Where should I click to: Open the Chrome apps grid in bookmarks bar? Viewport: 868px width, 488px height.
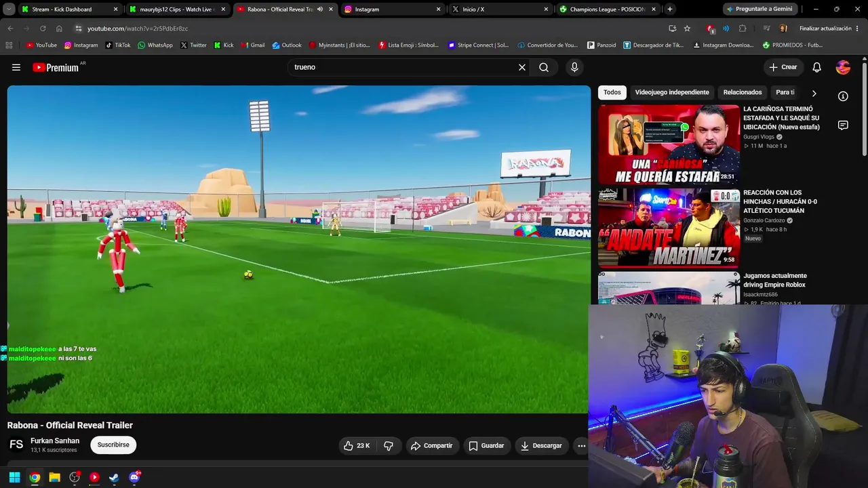pos(9,45)
